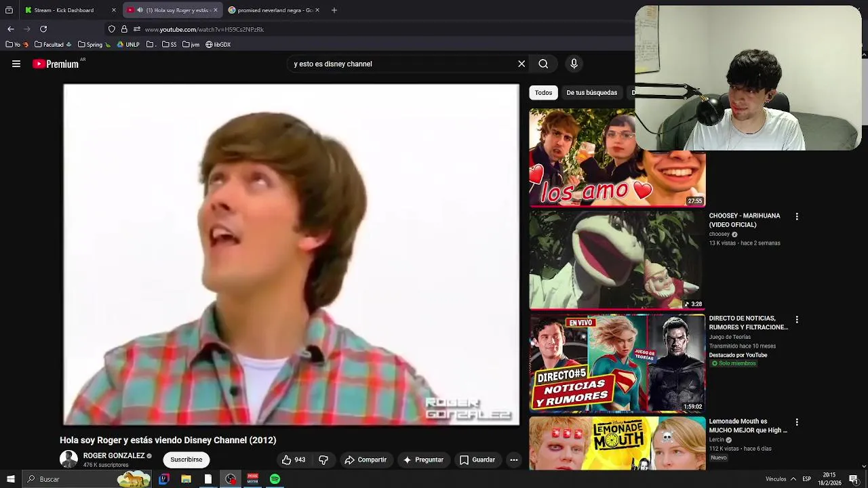868x488 pixels.
Task: Open the jvm bookmarks folder
Action: coord(191,45)
